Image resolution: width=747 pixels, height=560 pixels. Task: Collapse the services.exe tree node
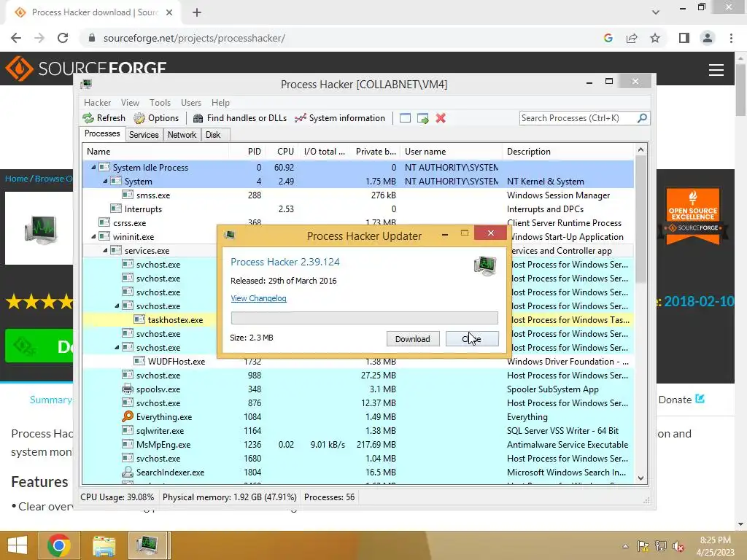click(105, 250)
